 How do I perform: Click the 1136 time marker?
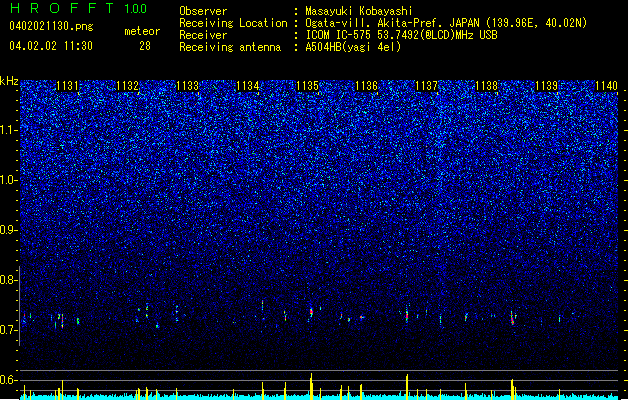367,85
